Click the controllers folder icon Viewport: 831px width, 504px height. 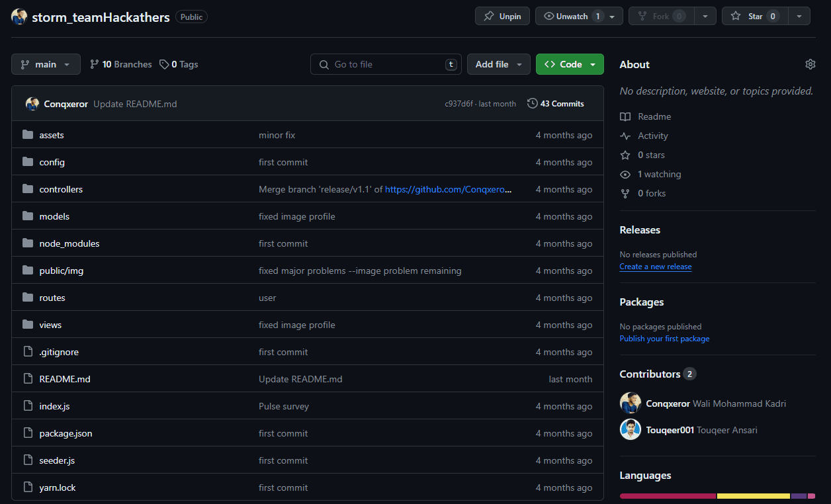28,189
